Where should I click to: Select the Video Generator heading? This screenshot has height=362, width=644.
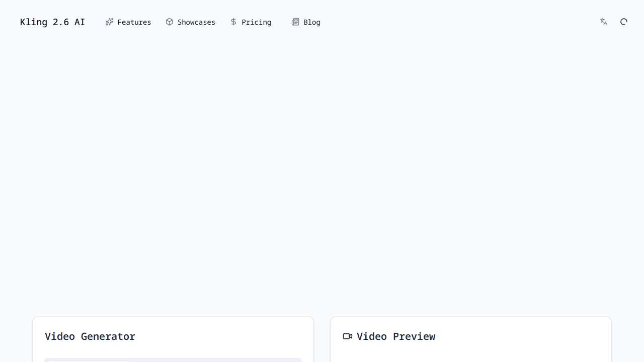(x=90, y=336)
